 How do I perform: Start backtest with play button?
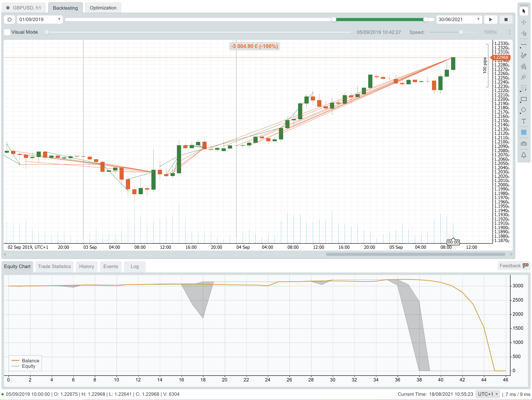(x=491, y=19)
